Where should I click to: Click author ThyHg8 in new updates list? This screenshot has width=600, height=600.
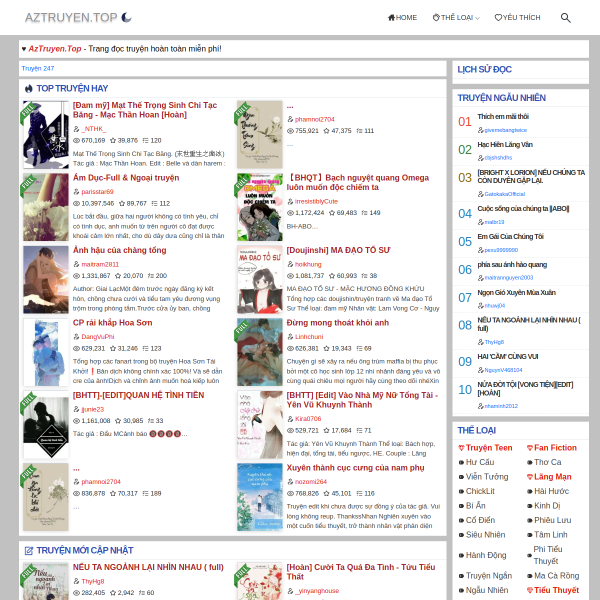pos(93,582)
